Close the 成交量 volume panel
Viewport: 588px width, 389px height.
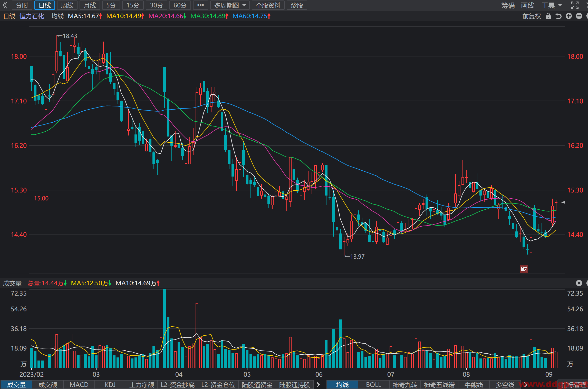[579, 283]
